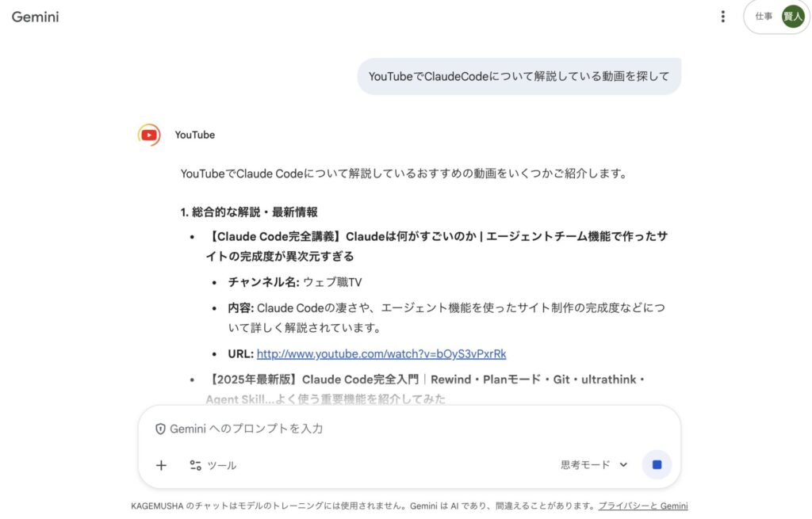Select the user's question bubble about ClaudeCode

[520, 76]
